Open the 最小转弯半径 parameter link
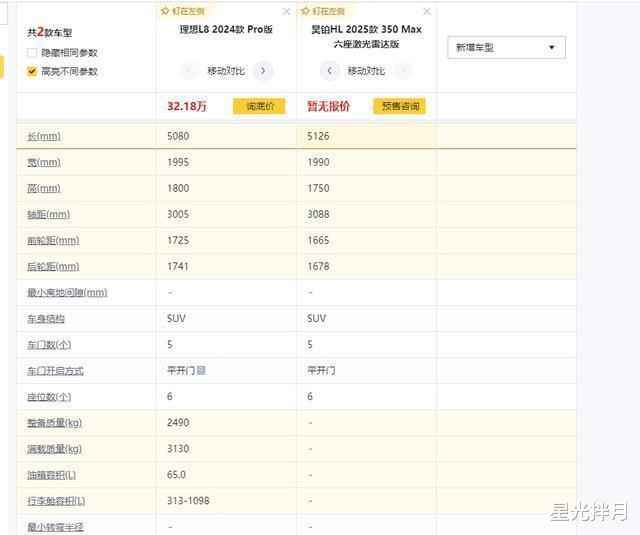This screenshot has width=640, height=535. tap(55, 527)
